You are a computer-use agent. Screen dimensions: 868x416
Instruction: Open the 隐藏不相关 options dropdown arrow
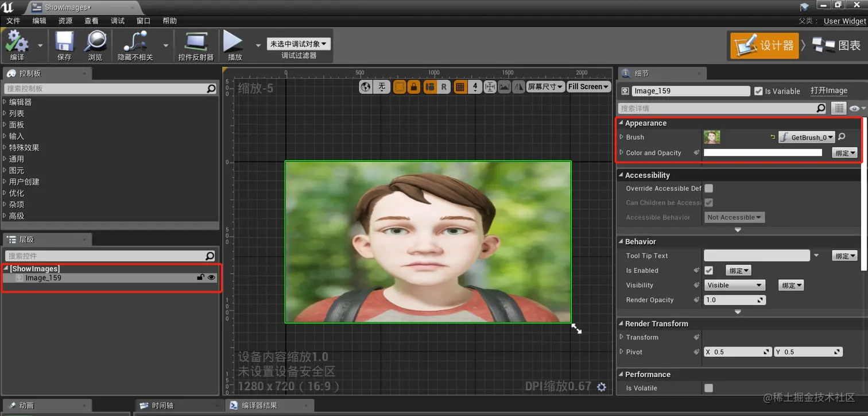(166, 45)
